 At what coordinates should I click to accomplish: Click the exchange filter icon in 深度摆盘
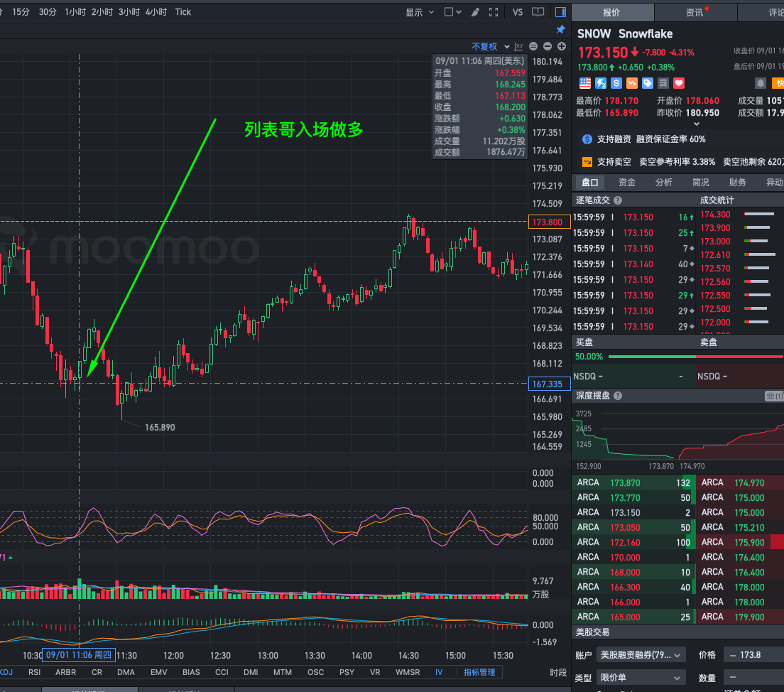pyautogui.click(x=773, y=396)
